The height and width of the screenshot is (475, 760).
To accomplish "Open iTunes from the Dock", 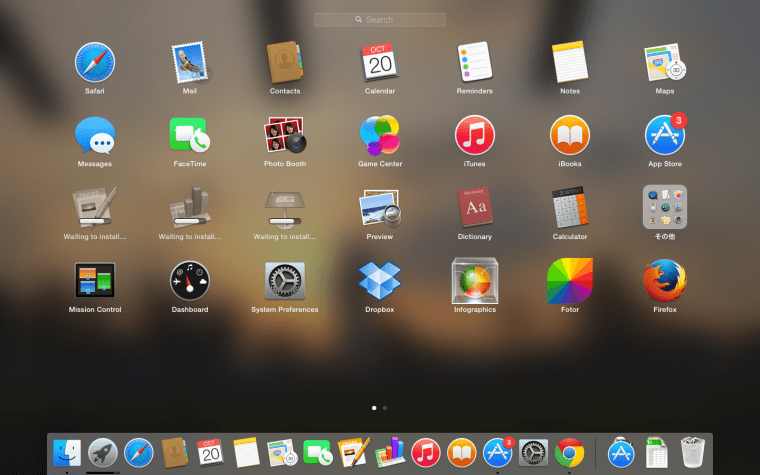I will 426,453.
